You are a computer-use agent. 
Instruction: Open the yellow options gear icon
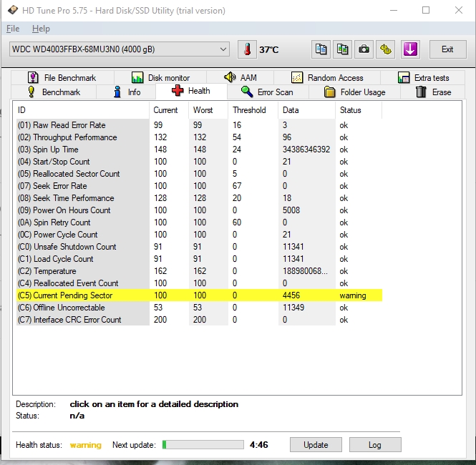pos(386,49)
